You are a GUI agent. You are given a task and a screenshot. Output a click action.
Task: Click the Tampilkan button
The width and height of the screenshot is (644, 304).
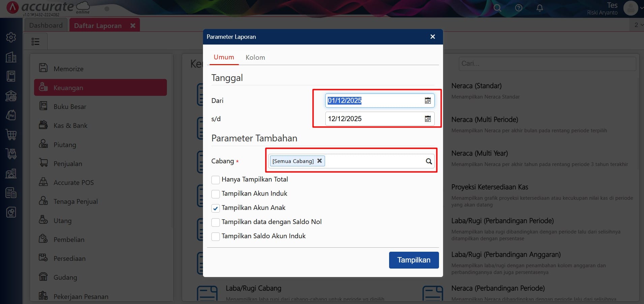pyautogui.click(x=414, y=260)
